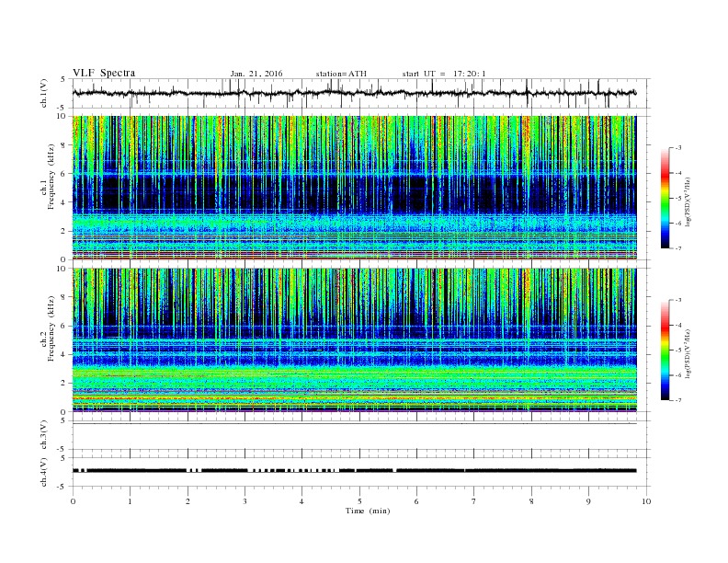Click time axis tick label '8'
Screen dimensions: 728x563
[x=531, y=501]
